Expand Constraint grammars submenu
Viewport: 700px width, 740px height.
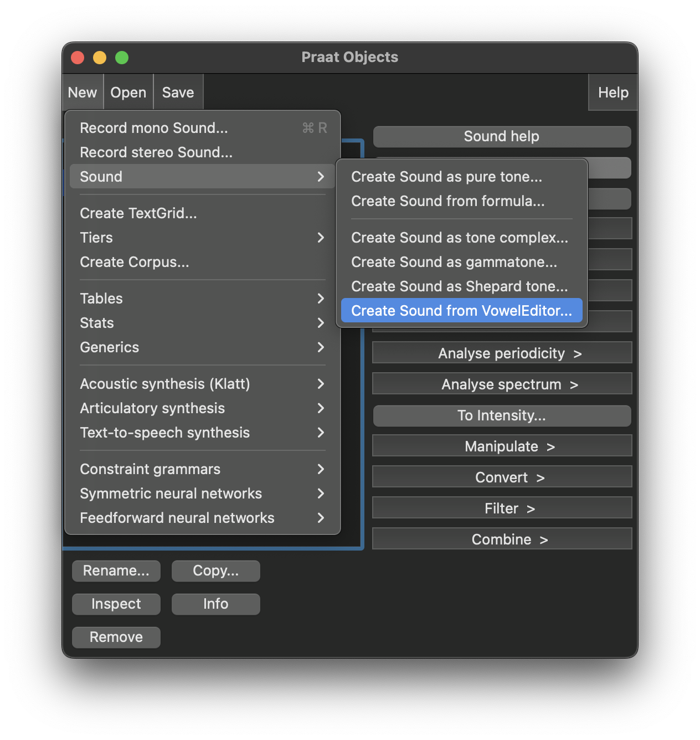203,469
